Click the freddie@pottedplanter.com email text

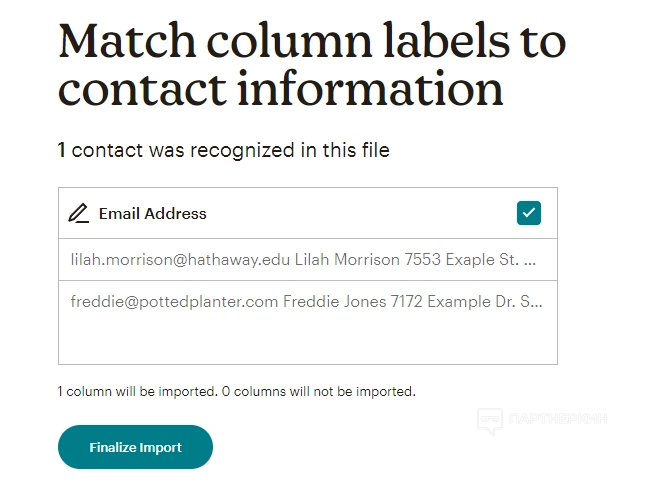click(174, 301)
